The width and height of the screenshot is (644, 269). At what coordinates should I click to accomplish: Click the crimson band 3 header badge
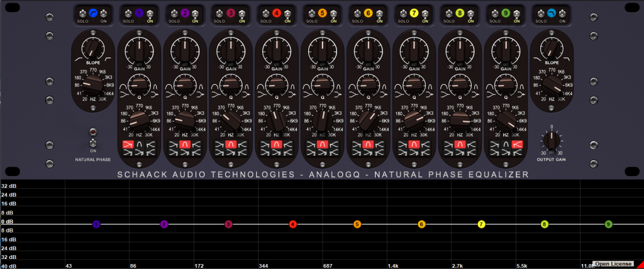pyautogui.click(x=231, y=13)
